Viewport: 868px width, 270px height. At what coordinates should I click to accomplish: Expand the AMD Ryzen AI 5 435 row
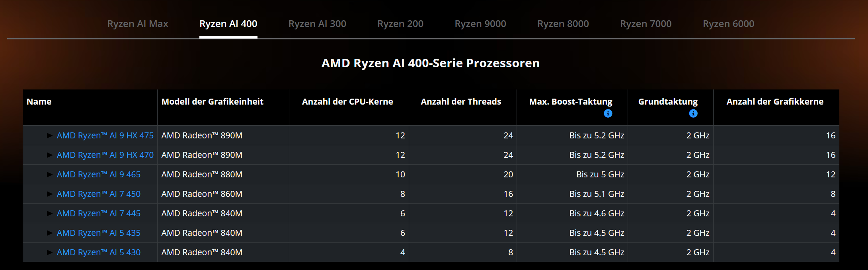50,233
